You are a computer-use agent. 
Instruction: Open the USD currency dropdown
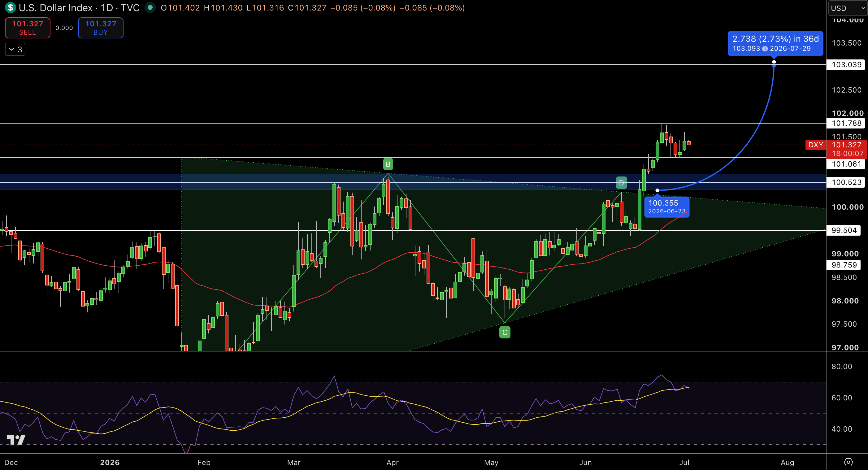pos(848,8)
